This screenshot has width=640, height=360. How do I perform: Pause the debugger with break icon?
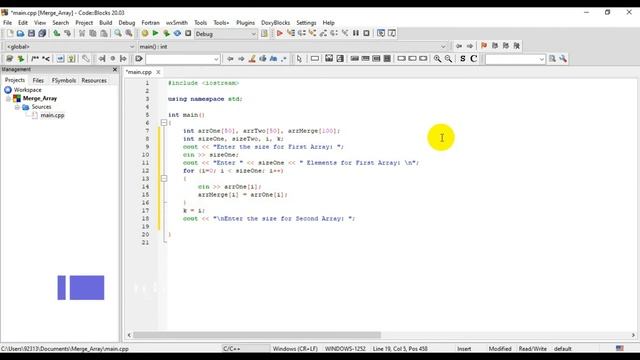coord(356,33)
